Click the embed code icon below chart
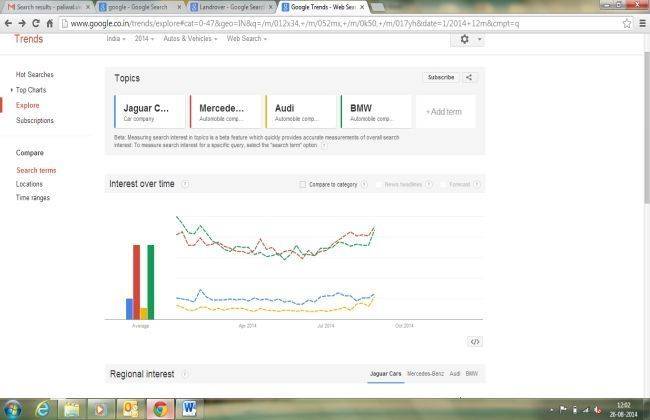The image size is (650, 420). click(x=475, y=342)
